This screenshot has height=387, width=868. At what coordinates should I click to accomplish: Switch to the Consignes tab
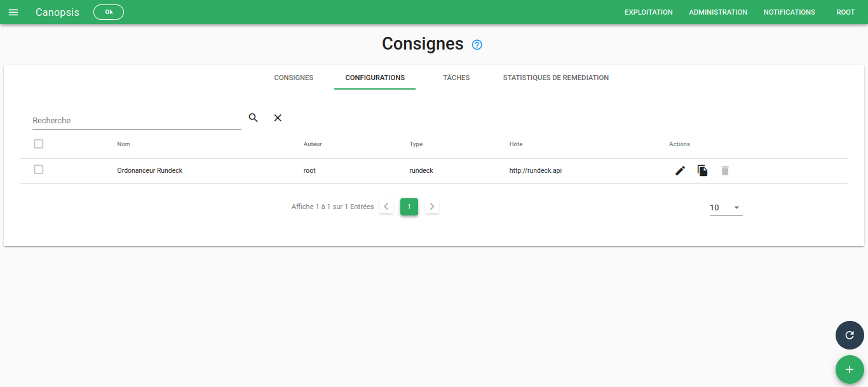[294, 78]
